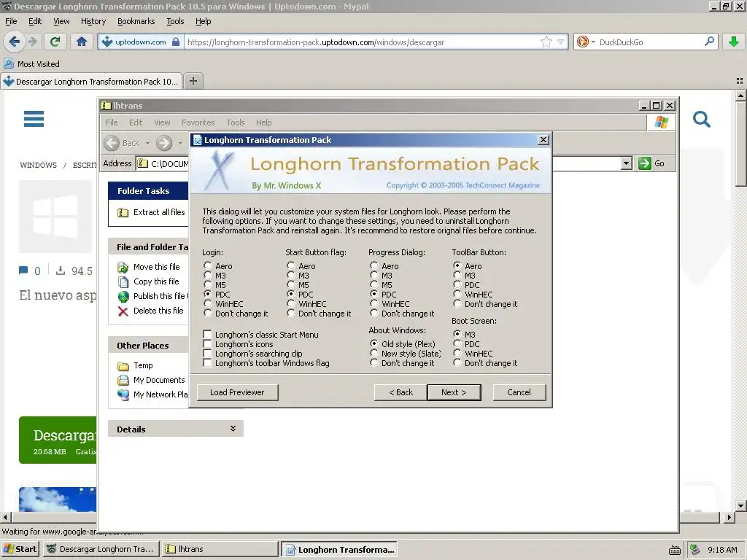Open the downloads green arrow icon

734,42
